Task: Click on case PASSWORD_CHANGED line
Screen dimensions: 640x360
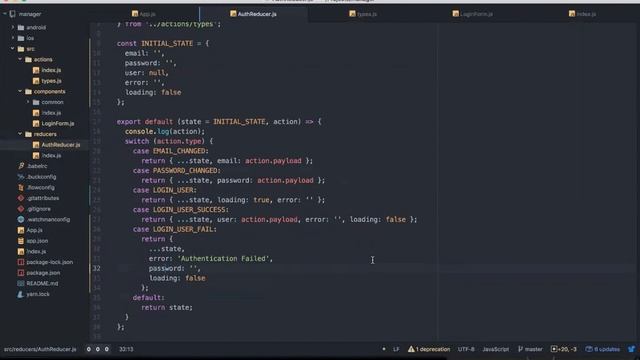Action: (x=176, y=170)
